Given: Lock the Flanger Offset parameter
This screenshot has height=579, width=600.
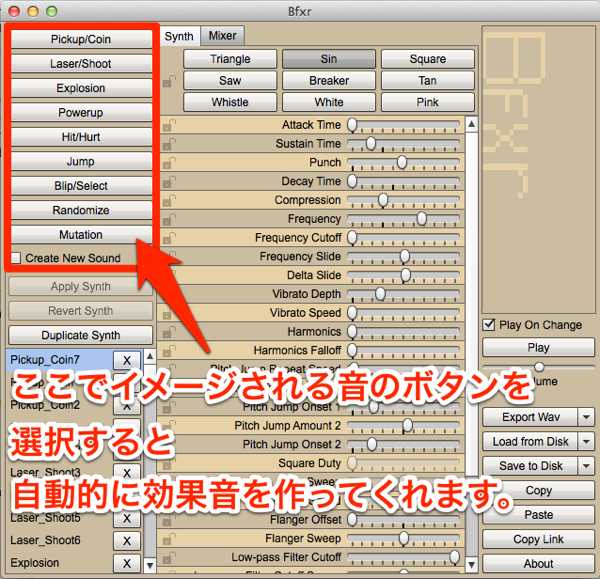Looking at the screenshot, I should pyautogui.click(x=169, y=520).
